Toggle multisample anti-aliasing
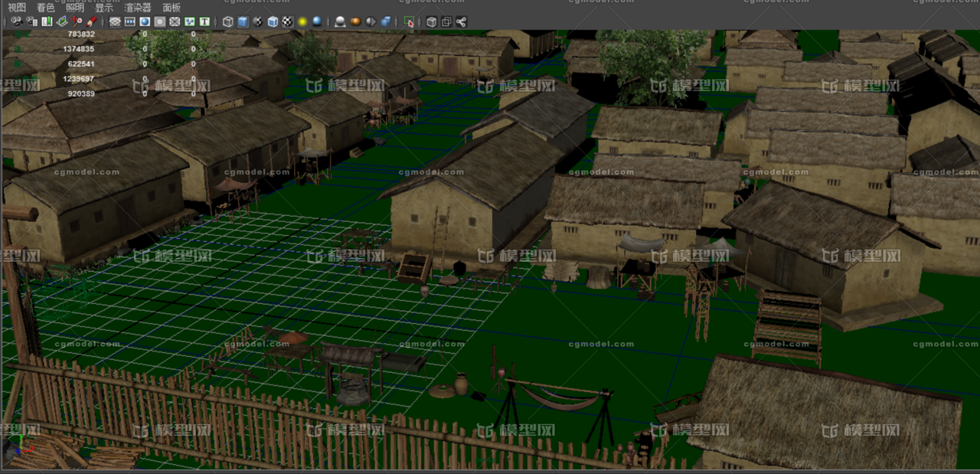This screenshot has width=980, height=474. coord(371,21)
